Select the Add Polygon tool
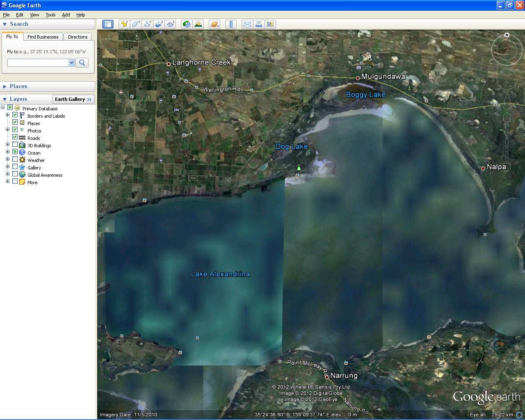Viewport: 525px width, 420px height. click(136, 24)
